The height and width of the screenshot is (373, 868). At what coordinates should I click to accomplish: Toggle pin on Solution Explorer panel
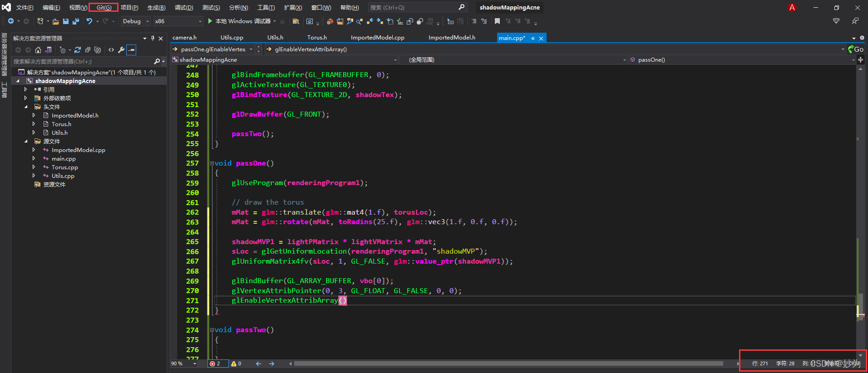[153, 38]
